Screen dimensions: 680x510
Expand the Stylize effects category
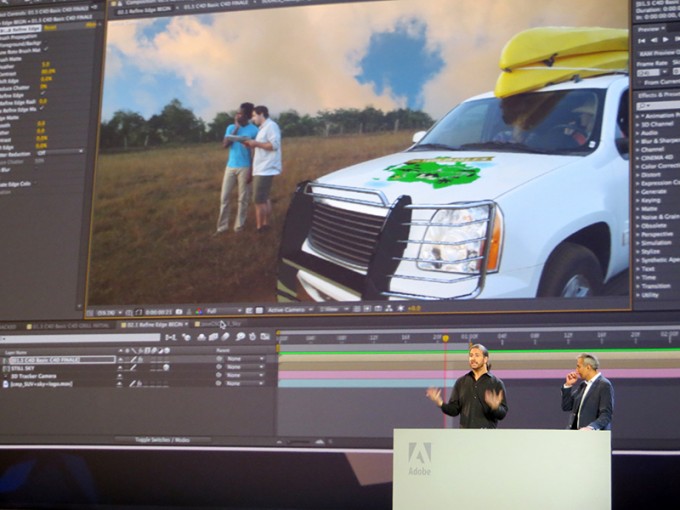638,252
